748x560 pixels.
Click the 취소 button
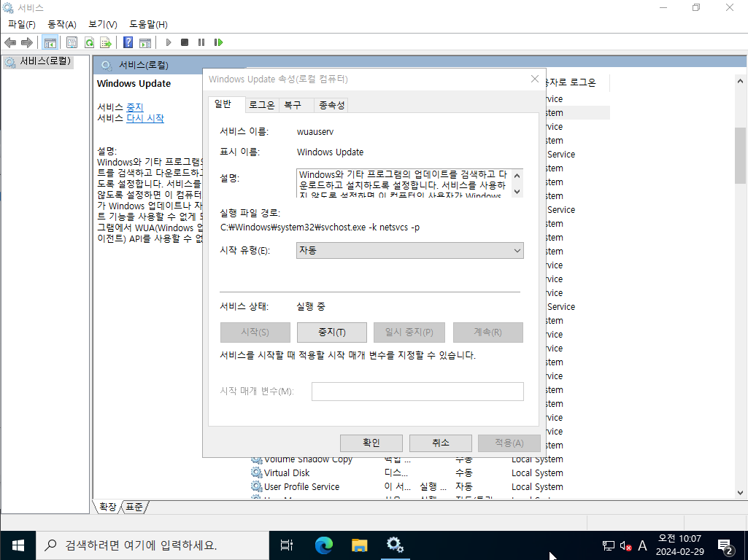pyautogui.click(x=440, y=443)
